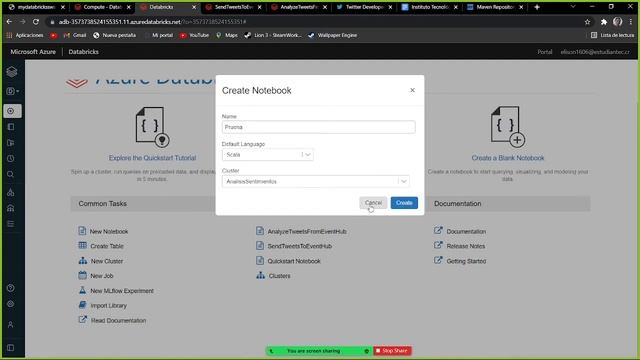
Task: Click the browser reload button
Action: point(36,22)
